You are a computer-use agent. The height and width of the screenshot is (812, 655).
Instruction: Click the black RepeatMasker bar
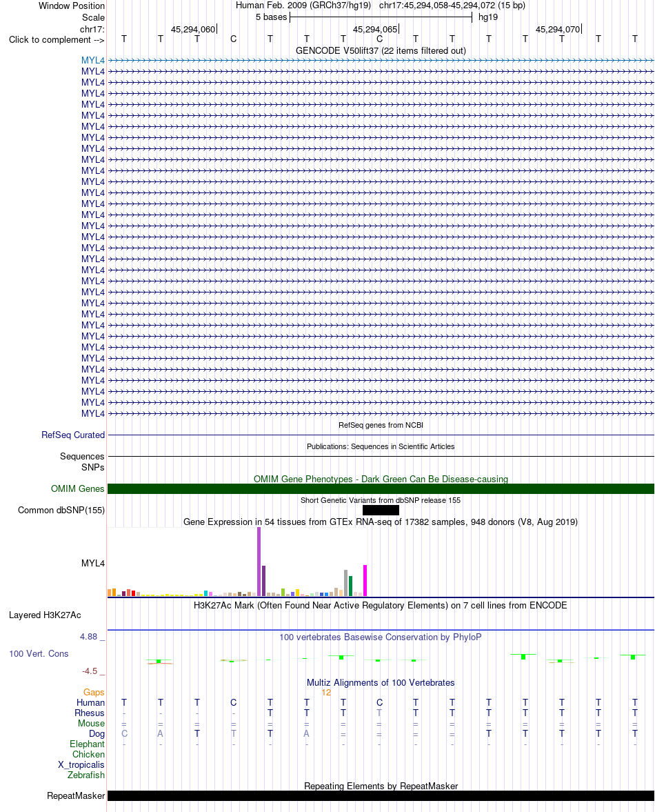[381, 796]
